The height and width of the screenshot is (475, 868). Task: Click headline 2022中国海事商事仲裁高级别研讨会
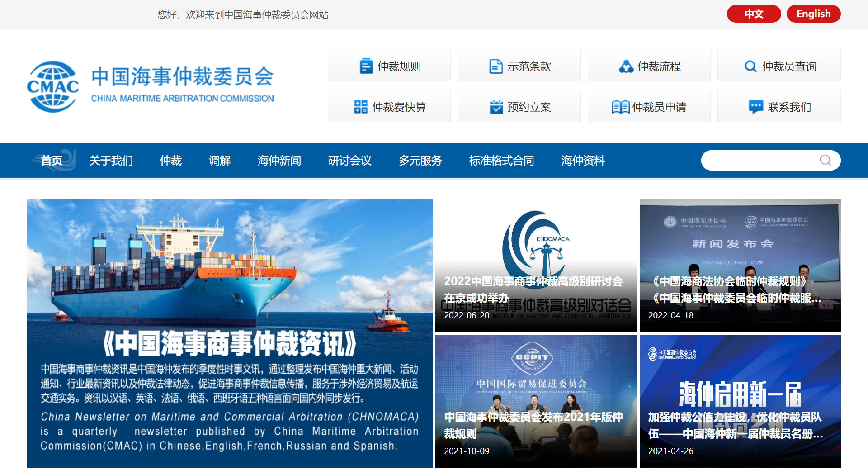click(533, 290)
